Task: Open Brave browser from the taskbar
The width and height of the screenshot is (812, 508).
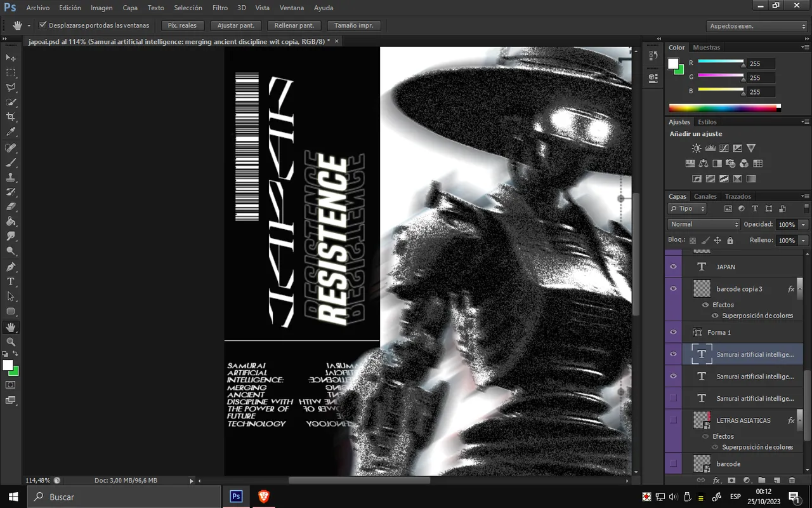Action: tap(264, 497)
